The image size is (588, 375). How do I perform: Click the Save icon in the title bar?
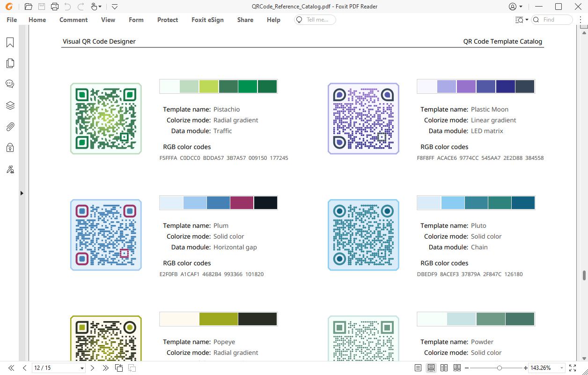coord(41,7)
